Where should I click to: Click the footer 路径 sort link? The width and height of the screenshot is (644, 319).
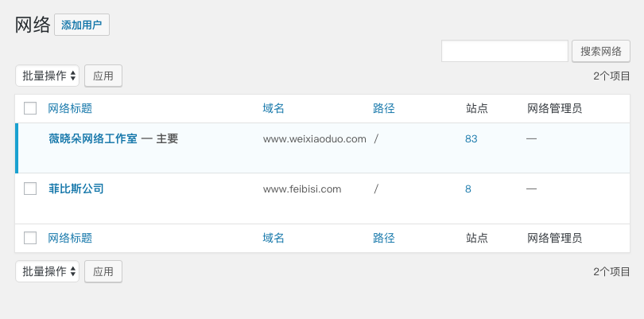pos(384,238)
